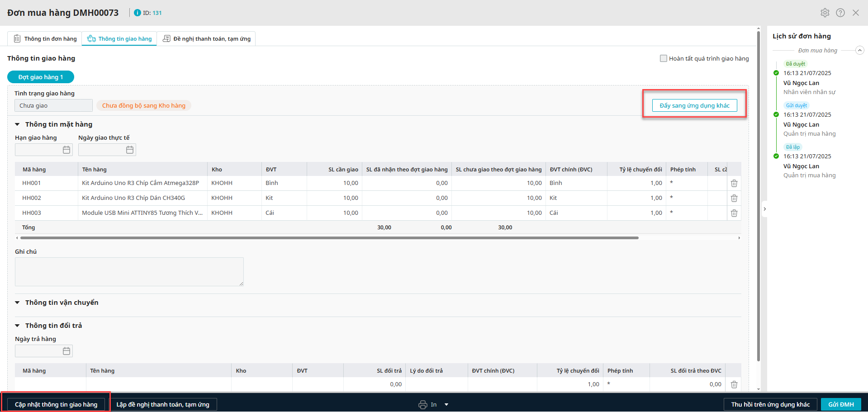Open calendar for Ngày giao thực tế

click(x=130, y=150)
